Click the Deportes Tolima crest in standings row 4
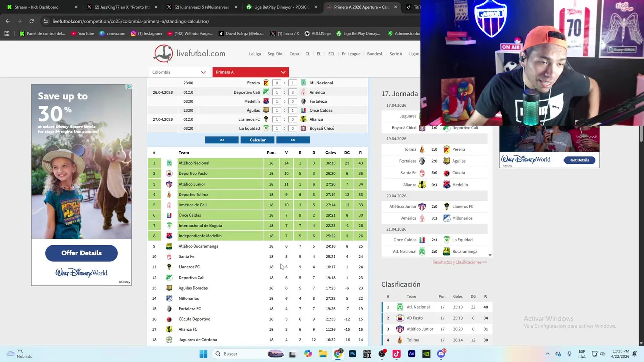This screenshot has width=644, height=362. [x=169, y=194]
